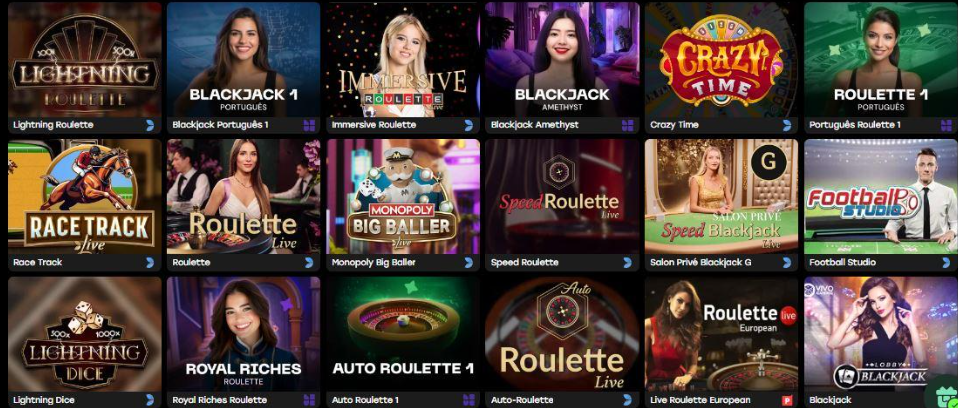Click the purple provider icon next to Blackjack Amethyst
Screen dimensions: 958x408
pos(628,125)
